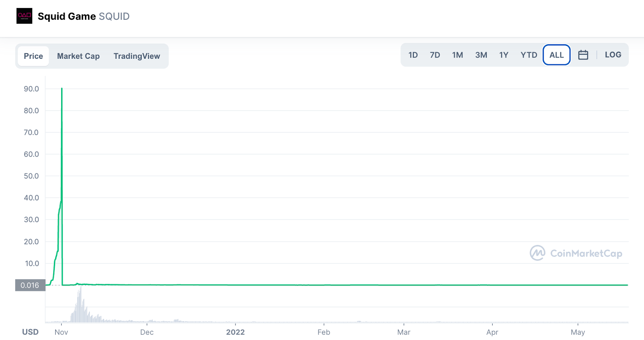Select the 3M time range
Viewport: 644px width, 340px height.
coord(481,55)
